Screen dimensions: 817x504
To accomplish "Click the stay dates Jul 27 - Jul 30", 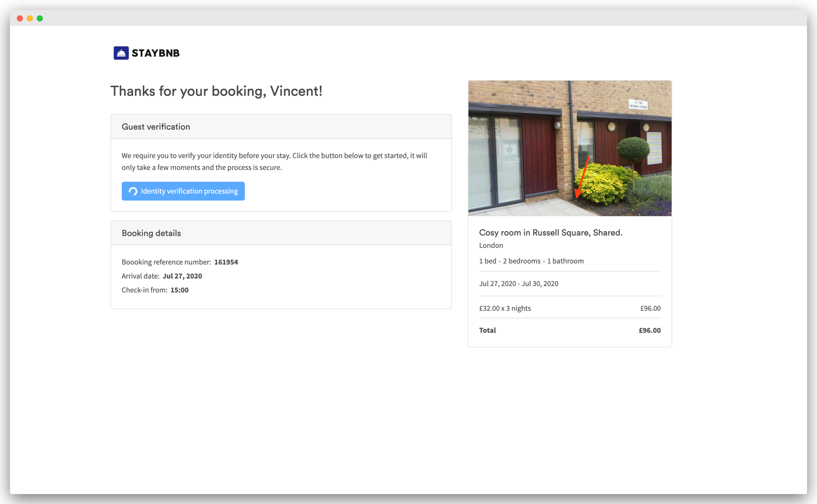I will (x=518, y=284).
